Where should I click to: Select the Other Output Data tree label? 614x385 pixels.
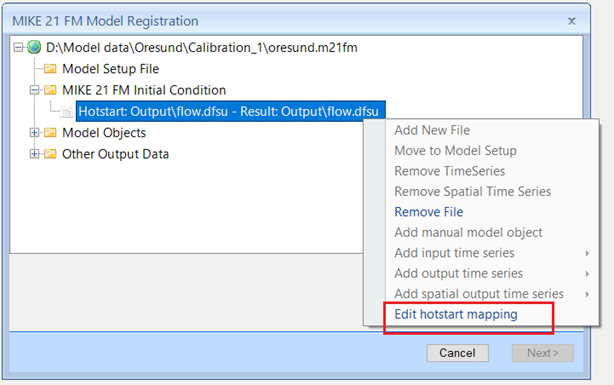point(115,154)
